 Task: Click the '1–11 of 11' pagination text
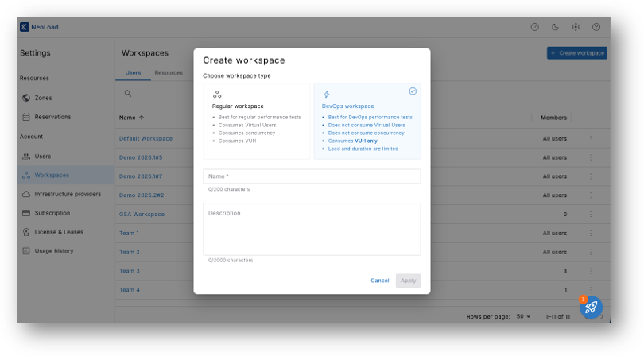point(558,316)
